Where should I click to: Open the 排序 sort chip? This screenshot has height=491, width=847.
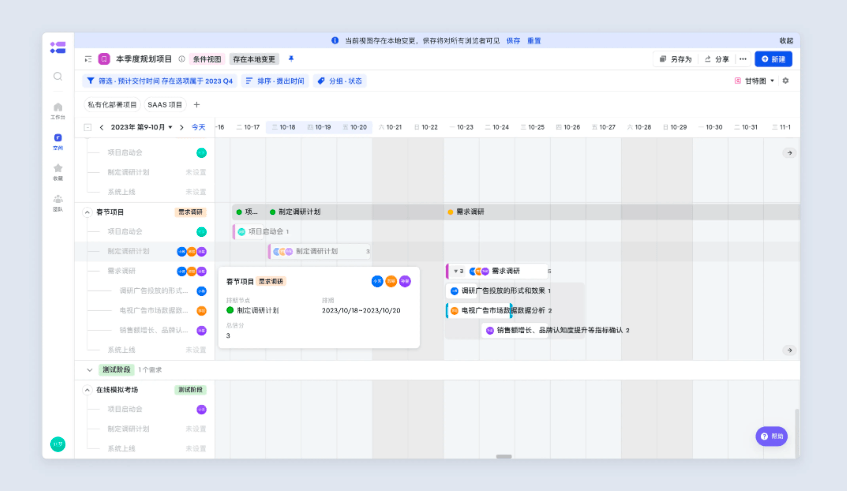point(275,81)
